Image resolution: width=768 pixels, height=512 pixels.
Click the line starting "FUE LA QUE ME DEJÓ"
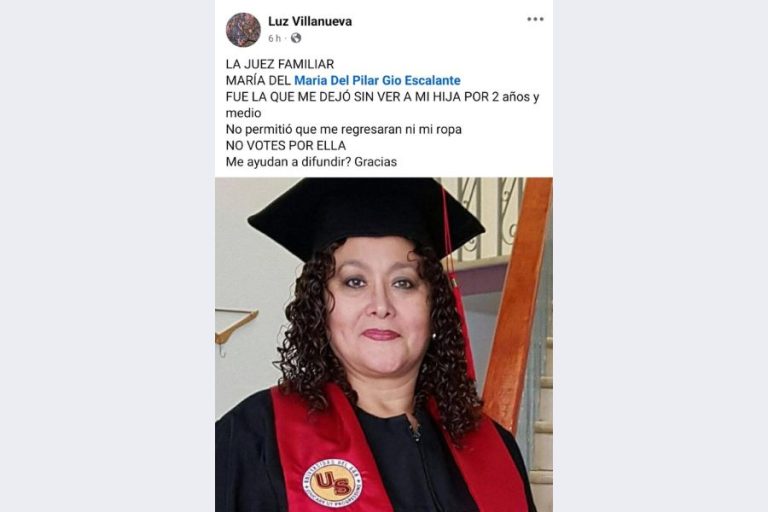[x=383, y=97]
